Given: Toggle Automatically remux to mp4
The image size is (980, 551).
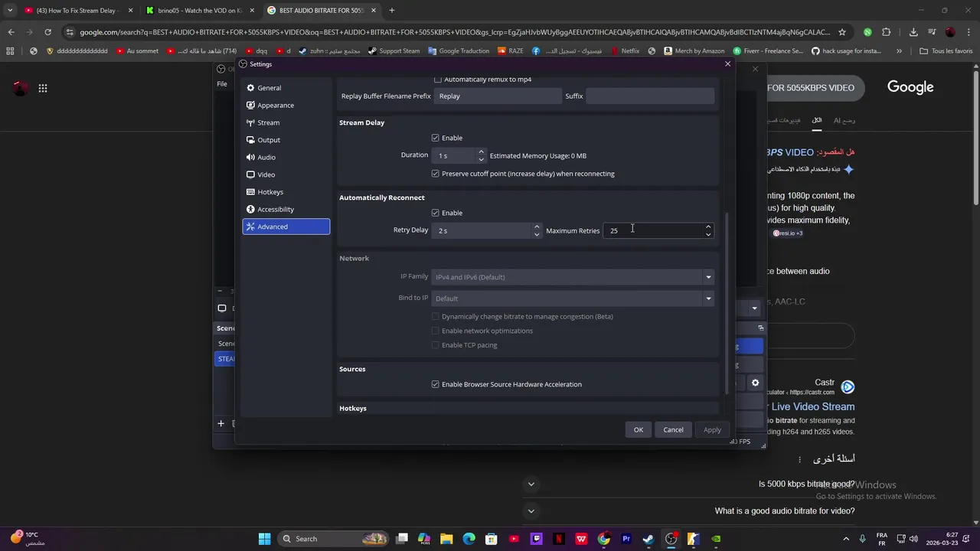Looking at the screenshot, I should [438, 80].
